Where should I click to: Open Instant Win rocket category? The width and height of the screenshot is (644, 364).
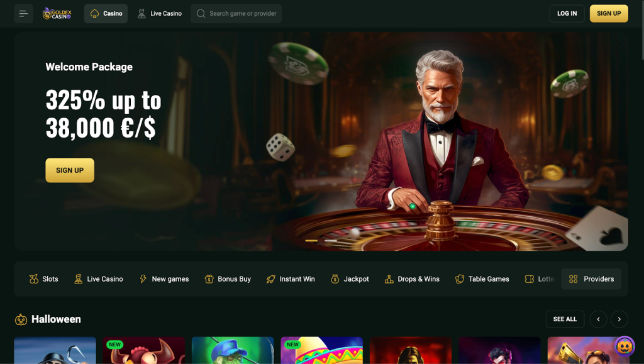coord(291,279)
